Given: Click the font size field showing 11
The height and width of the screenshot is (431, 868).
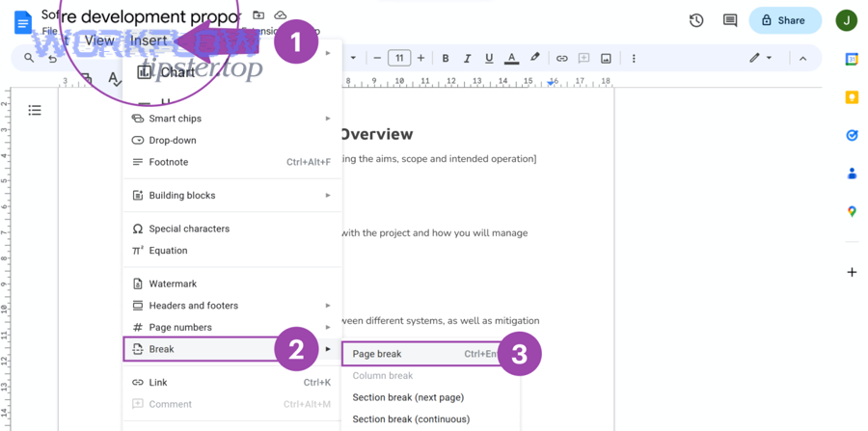Looking at the screenshot, I should click(x=399, y=58).
